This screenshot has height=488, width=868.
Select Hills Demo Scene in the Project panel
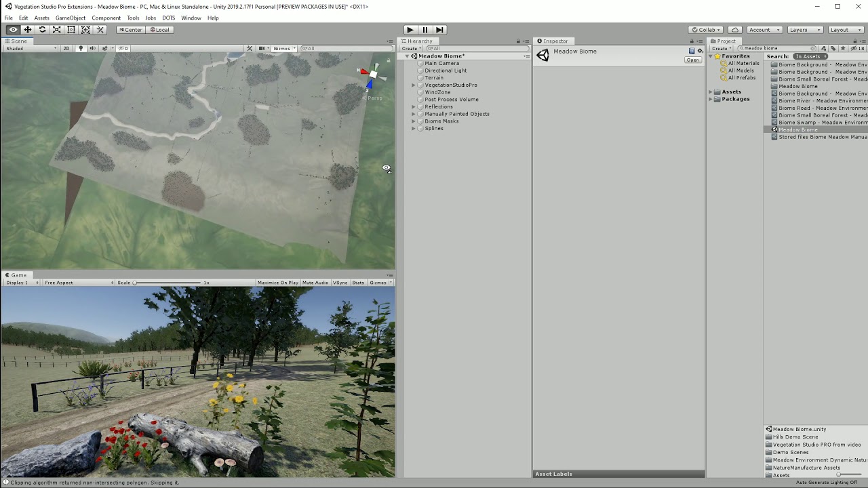795,436
